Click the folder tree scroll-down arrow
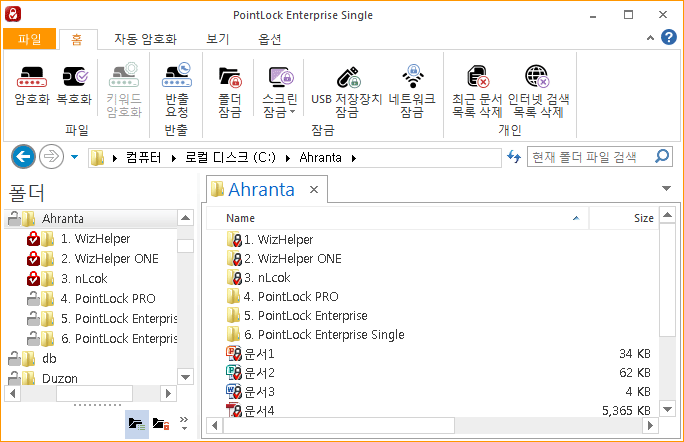684x442 pixels. 185,377
